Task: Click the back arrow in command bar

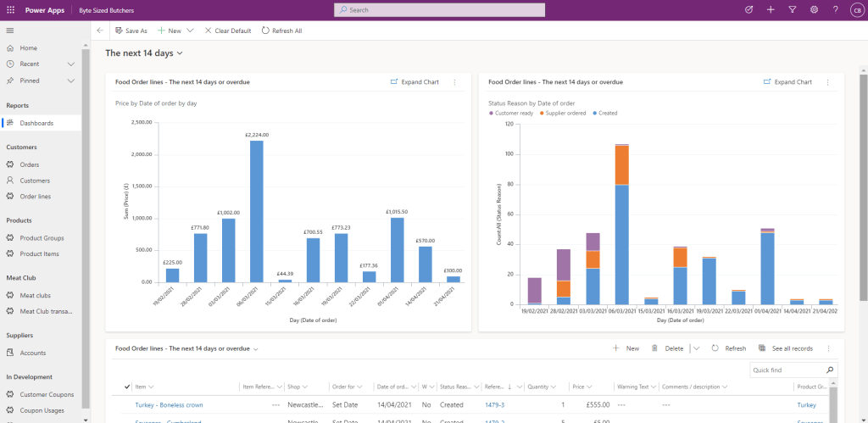Action: click(100, 31)
